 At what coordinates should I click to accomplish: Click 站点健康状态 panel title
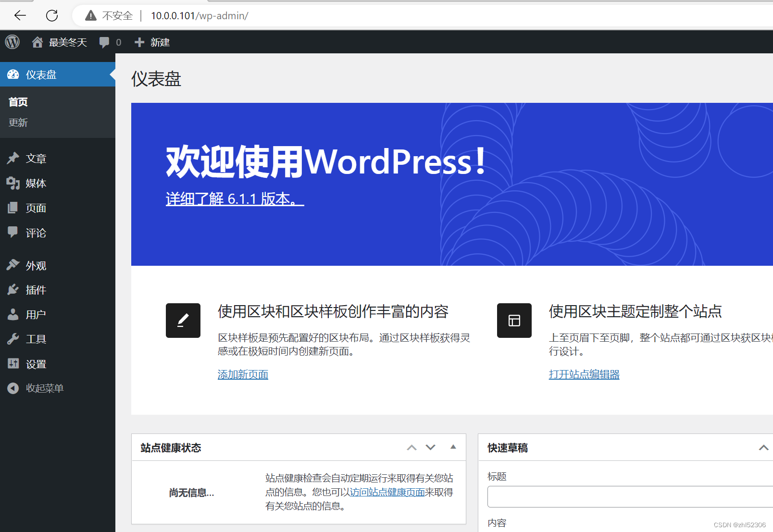click(x=171, y=448)
